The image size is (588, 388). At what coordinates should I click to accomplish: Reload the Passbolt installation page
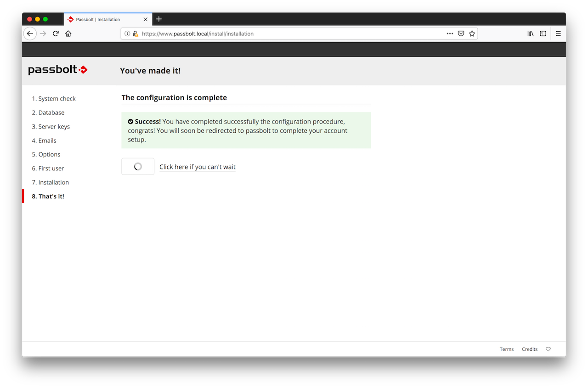[x=56, y=34]
